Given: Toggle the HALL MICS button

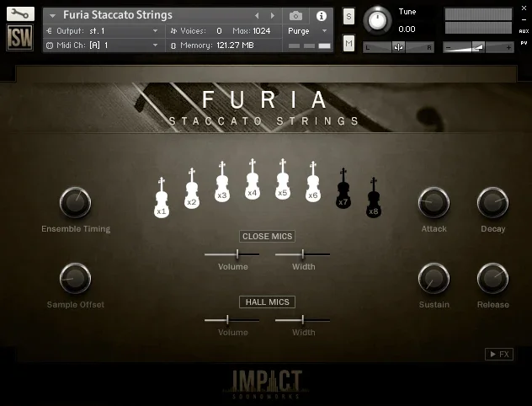Looking at the screenshot, I should [x=267, y=302].
